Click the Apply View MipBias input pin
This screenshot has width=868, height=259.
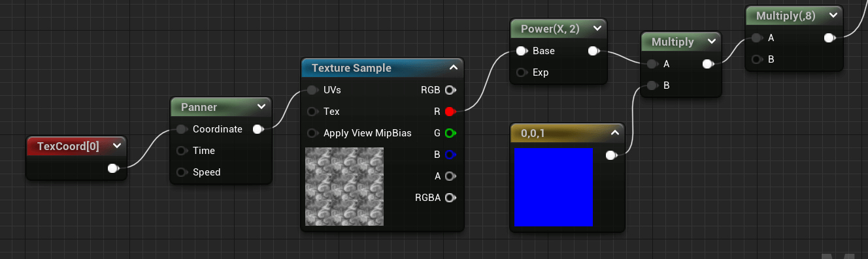click(312, 133)
